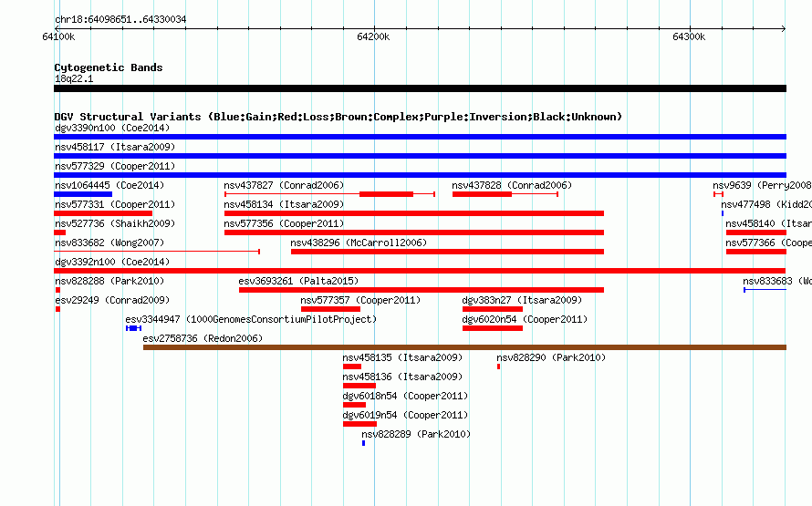Image resolution: width=812 pixels, height=506 pixels.
Task: Open esv29249 (Conrad2009) label
Action: 112,300
